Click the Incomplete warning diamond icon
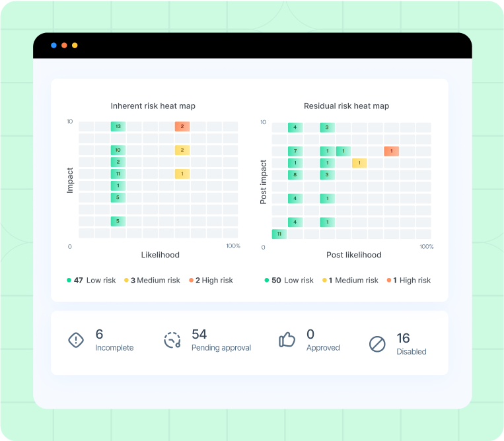 click(x=76, y=340)
